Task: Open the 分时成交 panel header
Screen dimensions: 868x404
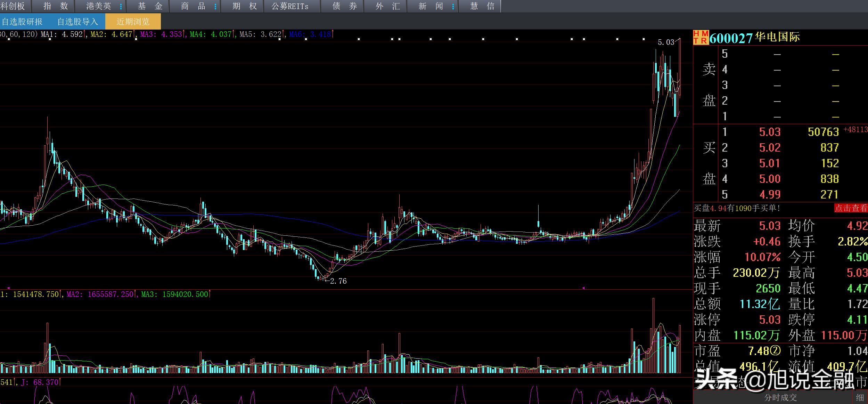Action: [780, 397]
